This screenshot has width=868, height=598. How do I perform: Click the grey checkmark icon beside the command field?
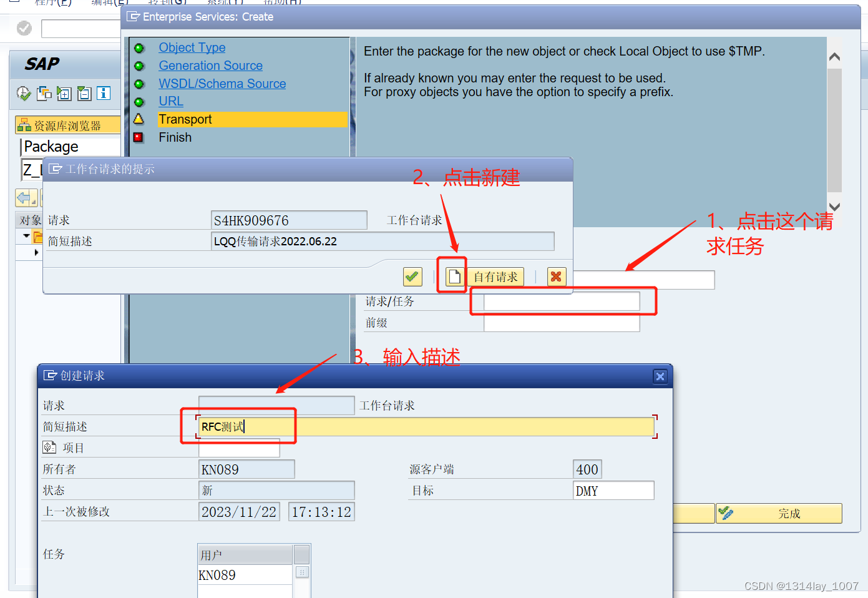point(24,28)
